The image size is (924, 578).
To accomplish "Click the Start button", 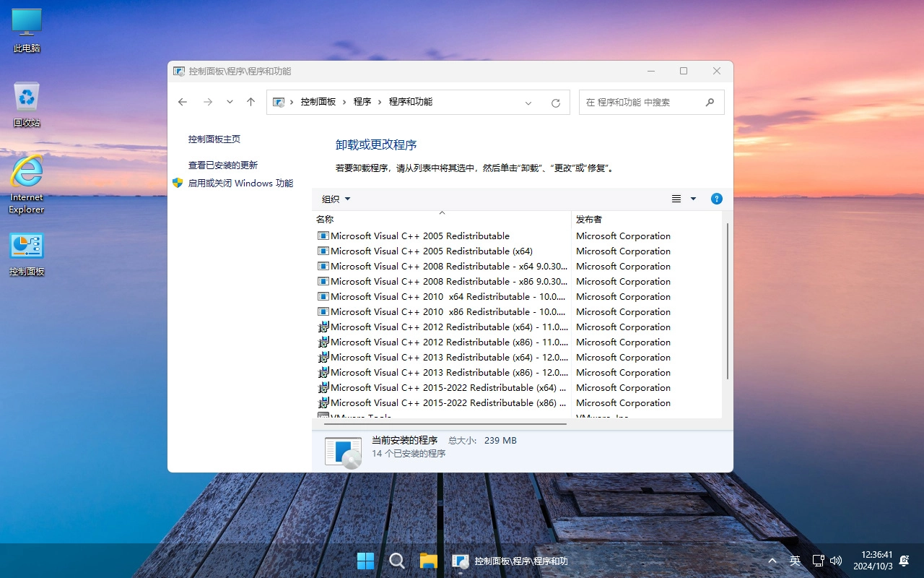I will coord(365,560).
